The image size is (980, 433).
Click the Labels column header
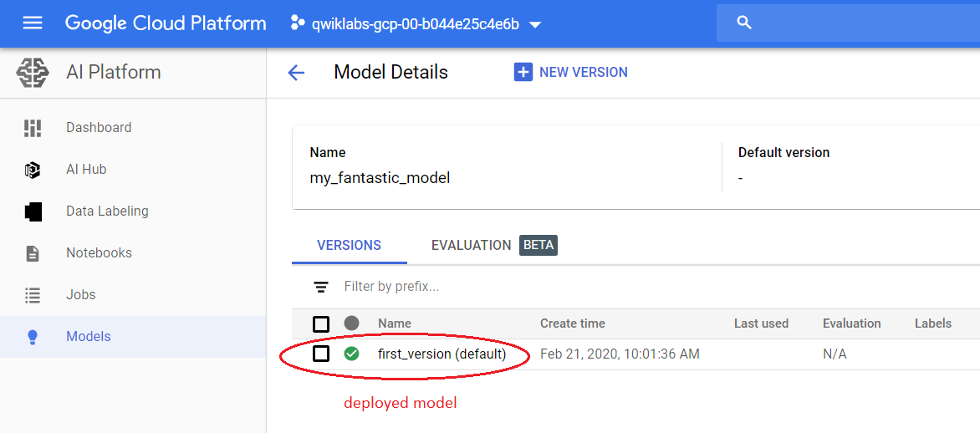click(x=933, y=323)
